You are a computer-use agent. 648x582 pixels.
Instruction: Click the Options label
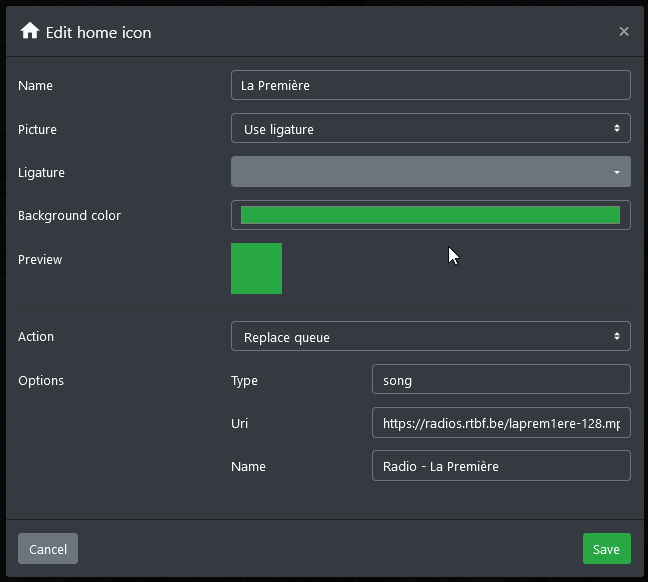[41, 380]
